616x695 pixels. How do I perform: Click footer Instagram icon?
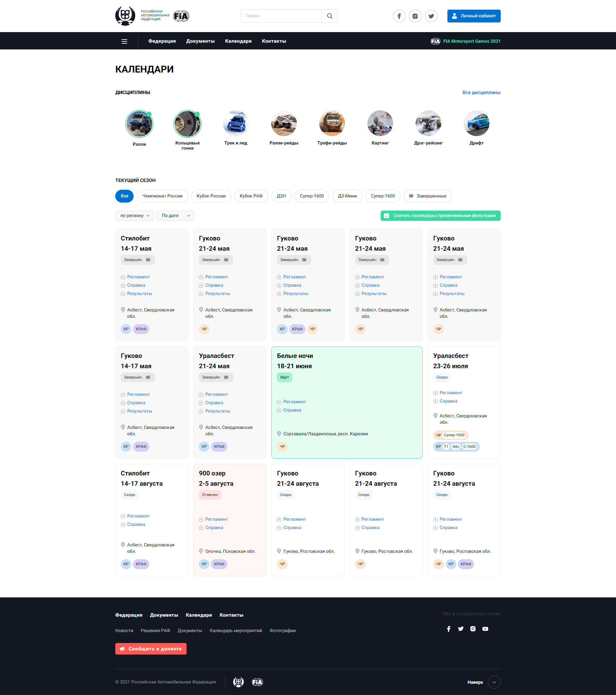coord(473,629)
